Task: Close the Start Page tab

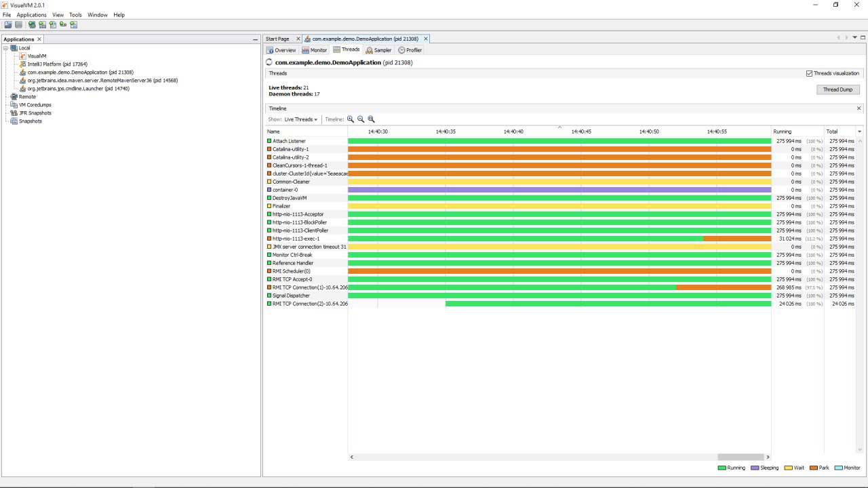Action: coord(297,39)
